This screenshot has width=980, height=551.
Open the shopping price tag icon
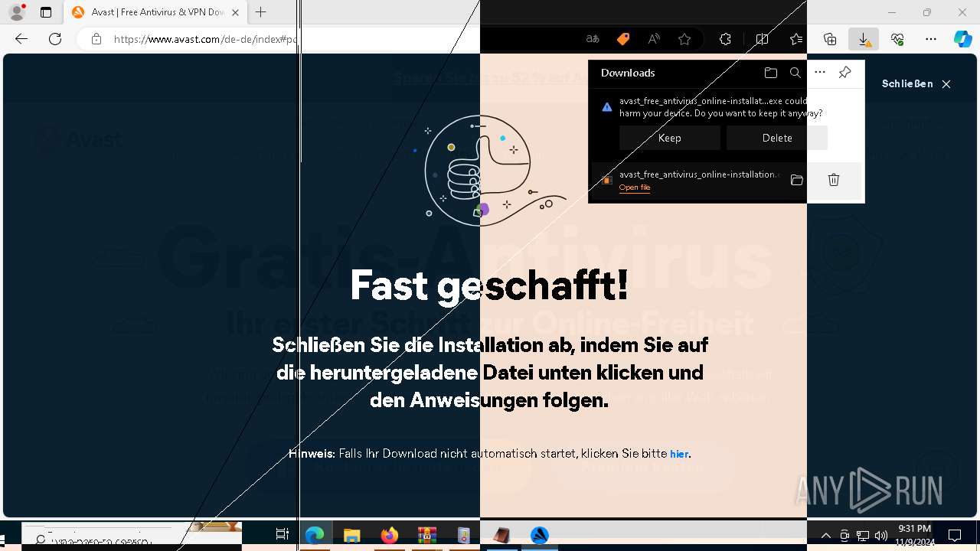pos(623,39)
